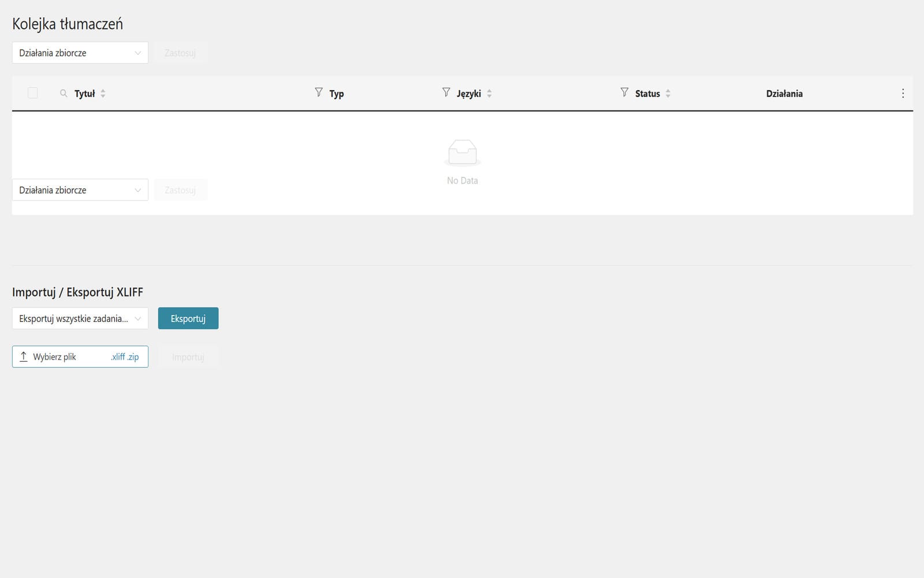Screen dimensions: 924x578
Task: Click the upload arrow icon in Wybierz plik
Action: pyautogui.click(x=24, y=357)
